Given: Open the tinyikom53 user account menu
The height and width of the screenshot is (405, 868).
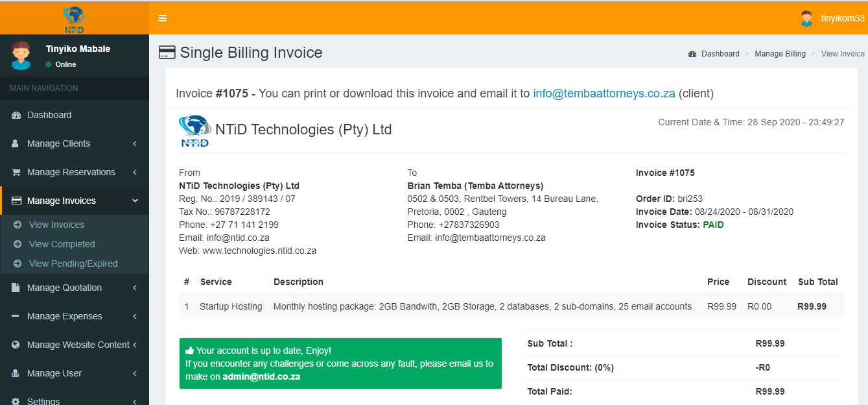Looking at the screenshot, I should 842,18.
